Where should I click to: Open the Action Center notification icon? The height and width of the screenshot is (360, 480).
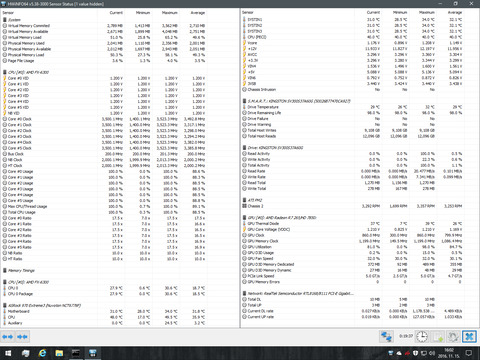469,353
